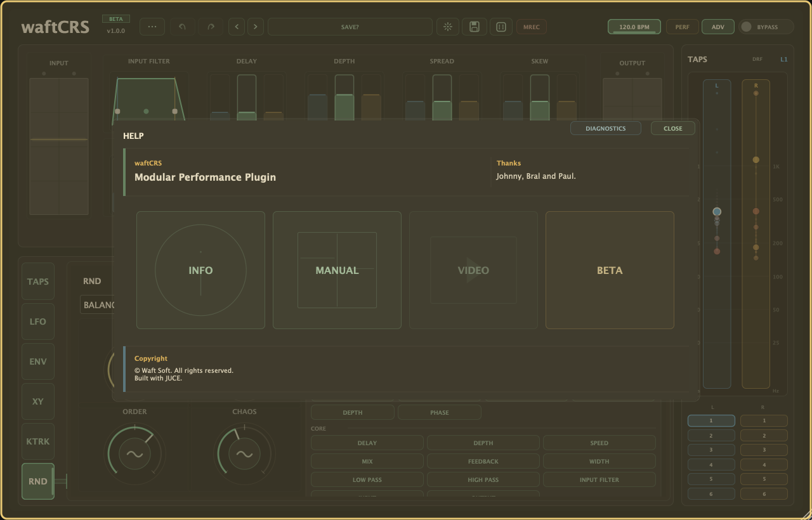The image size is (812, 520).
Task: Select left tap 4
Action: 711,465
